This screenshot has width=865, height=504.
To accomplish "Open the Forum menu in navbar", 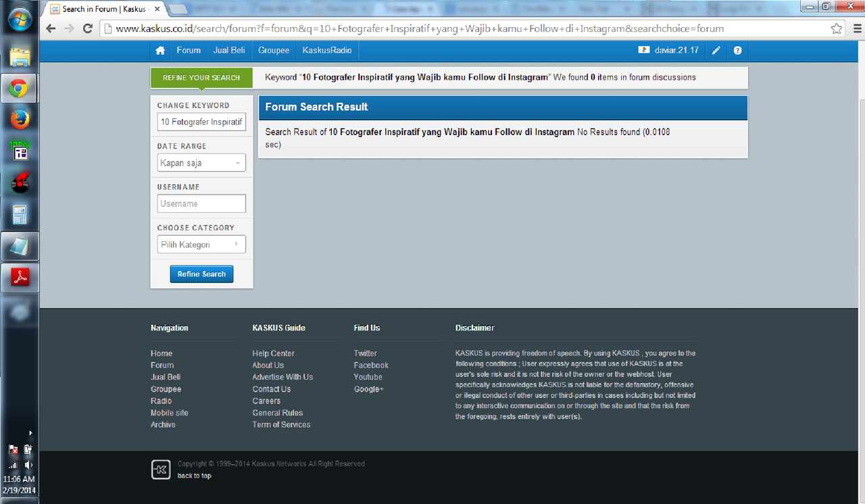I will click(189, 51).
